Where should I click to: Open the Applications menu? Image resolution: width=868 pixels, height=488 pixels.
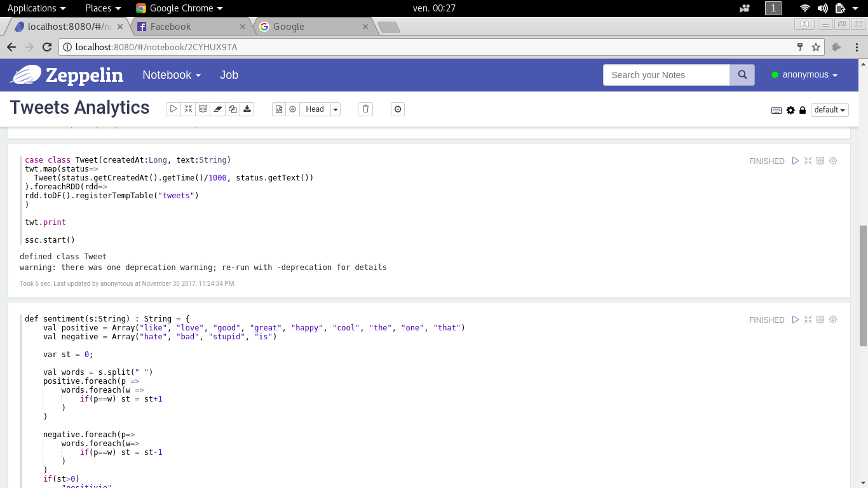[36, 8]
